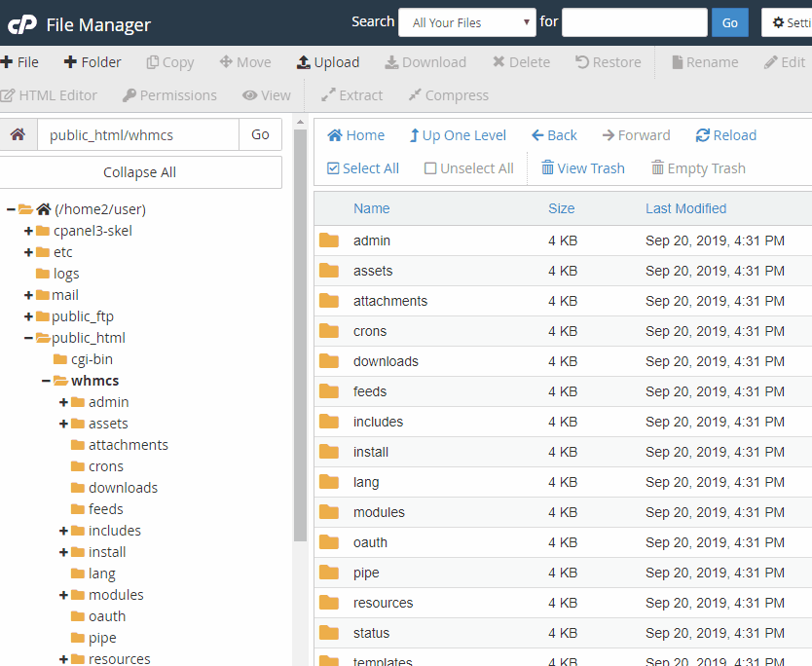Click the Rename toolbar icon

(x=677, y=62)
